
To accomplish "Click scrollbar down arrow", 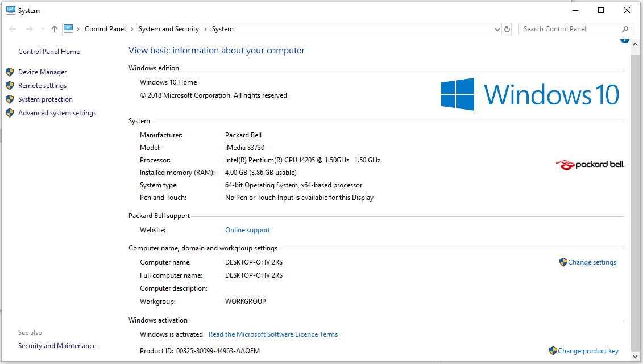I will pyautogui.click(x=635, y=357).
